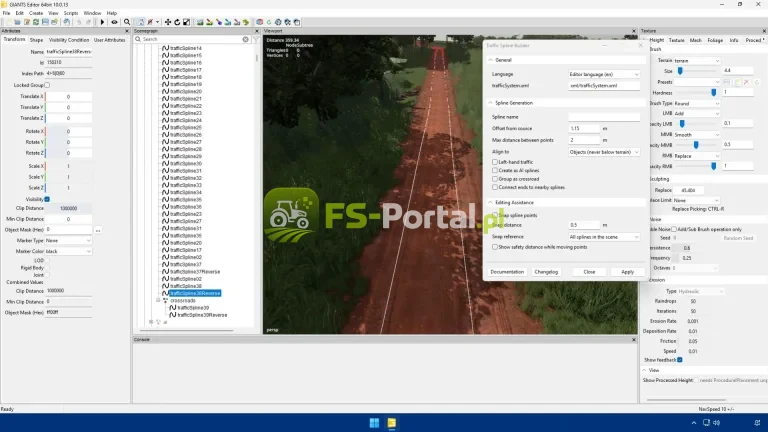Adjust the Hardness slider
This screenshot has width=768, height=432.
(714, 93)
